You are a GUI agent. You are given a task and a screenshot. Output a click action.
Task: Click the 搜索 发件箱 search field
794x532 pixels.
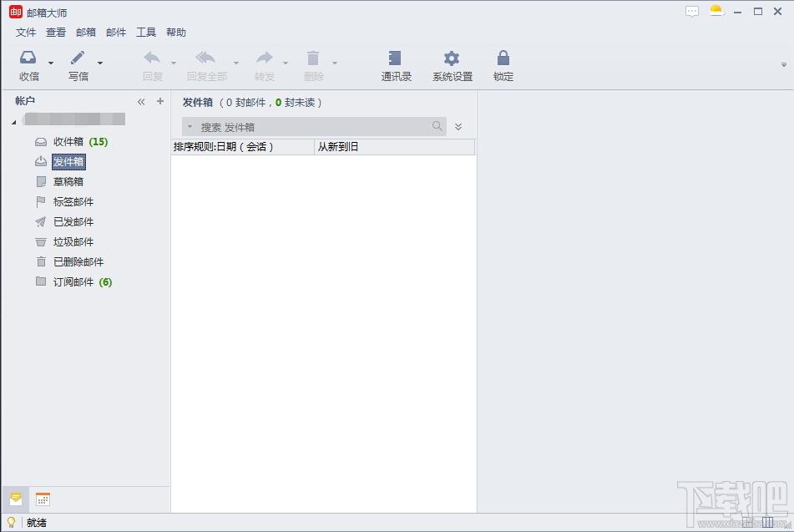click(314, 127)
